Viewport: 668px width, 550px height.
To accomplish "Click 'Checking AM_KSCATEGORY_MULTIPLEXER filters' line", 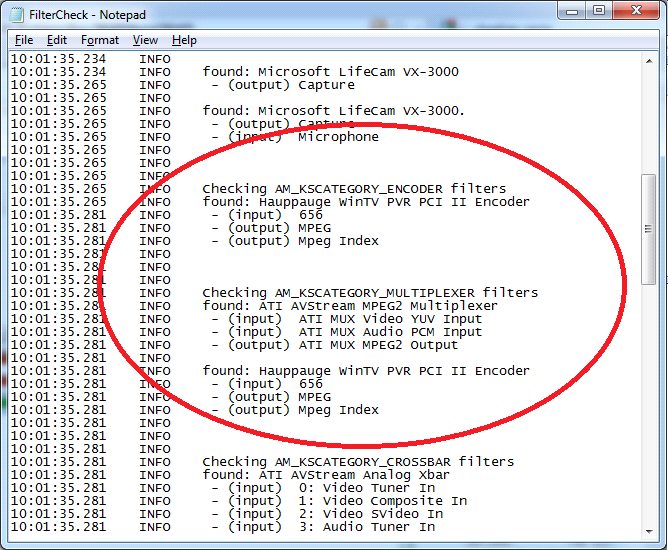I will 370,293.
